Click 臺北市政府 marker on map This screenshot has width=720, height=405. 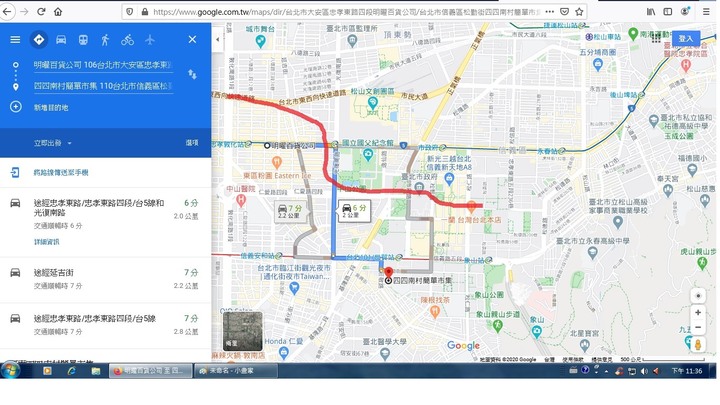tap(419, 186)
